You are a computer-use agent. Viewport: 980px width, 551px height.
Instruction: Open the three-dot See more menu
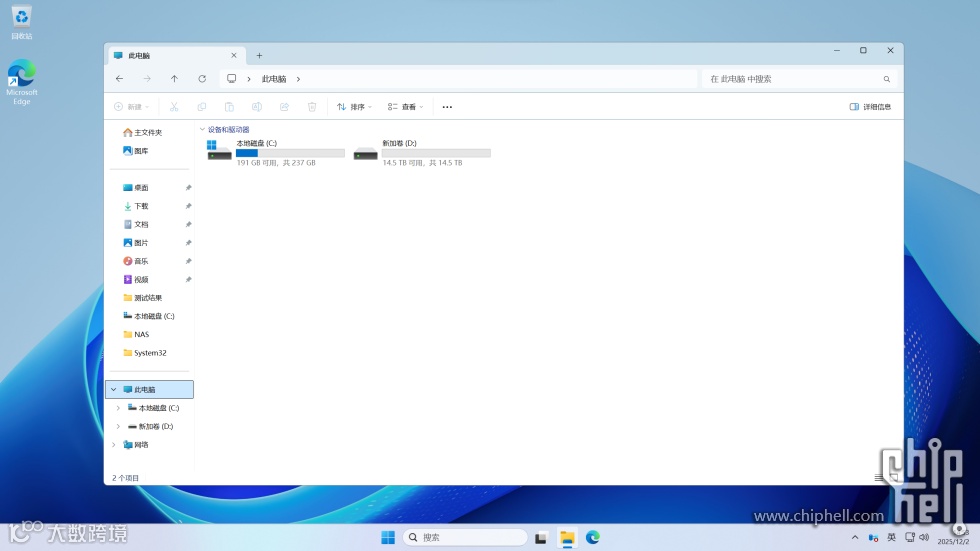pyautogui.click(x=447, y=107)
